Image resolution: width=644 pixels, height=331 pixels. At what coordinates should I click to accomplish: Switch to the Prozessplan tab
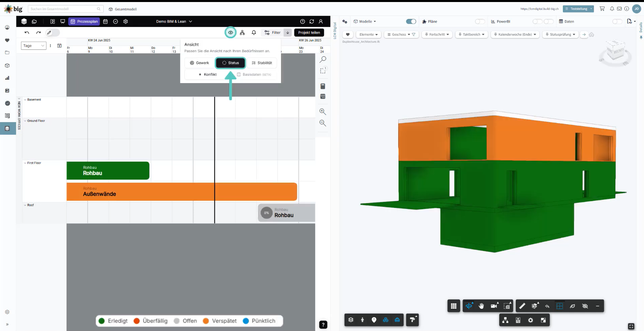pyautogui.click(x=84, y=22)
